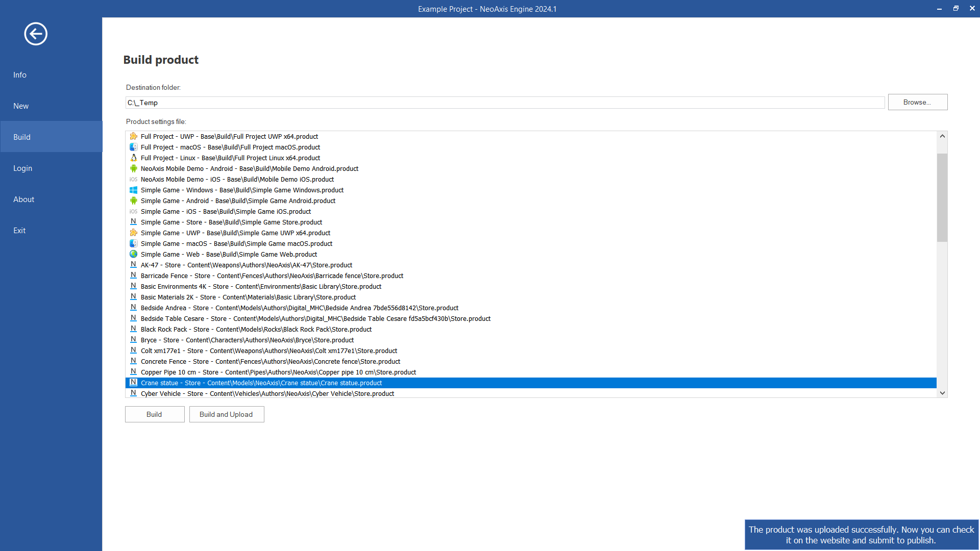Click the macOS Finder icon of Simple Game macOS
This screenshot has height=551, width=980.
[133, 243]
